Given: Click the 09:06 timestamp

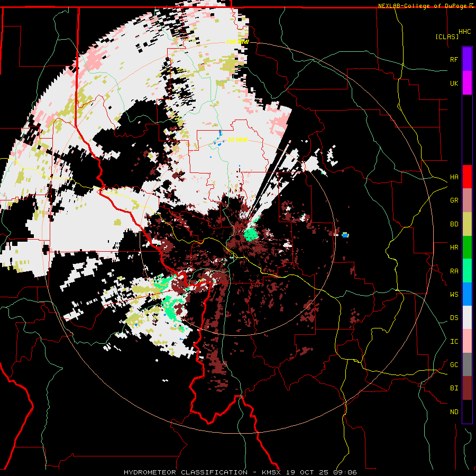Looking at the screenshot, I should tap(346, 472).
